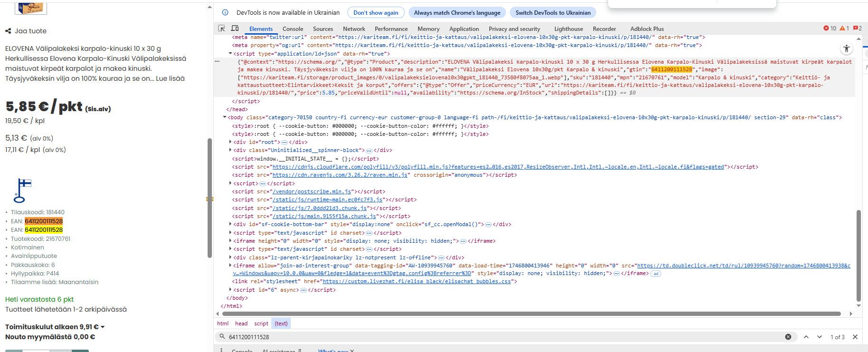The image size is (868, 352).
Task: Open the main.9155f15a.chunk.js link
Action: click(x=324, y=216)
